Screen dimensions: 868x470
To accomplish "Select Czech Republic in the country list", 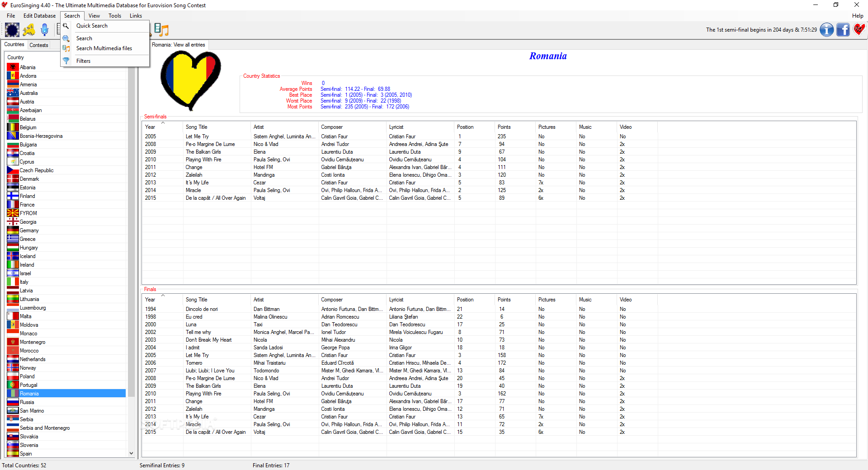I will [x=66, y=170].
